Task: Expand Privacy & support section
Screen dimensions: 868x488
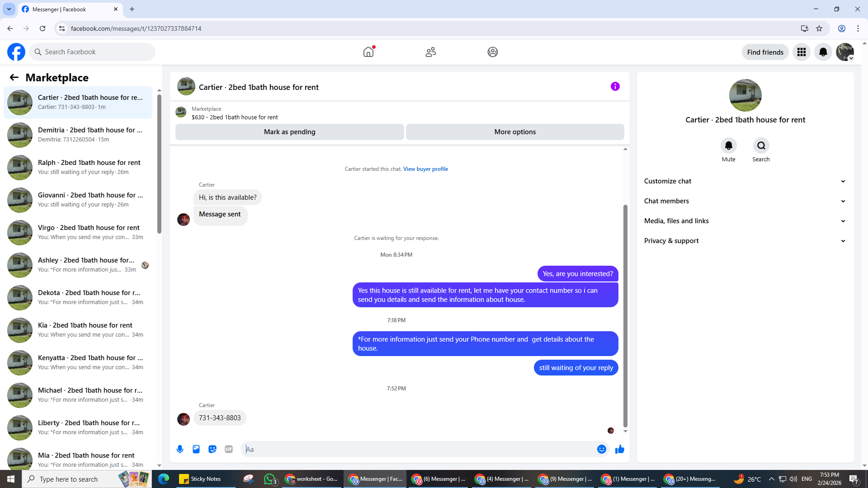Action: (x=745, y=241)
